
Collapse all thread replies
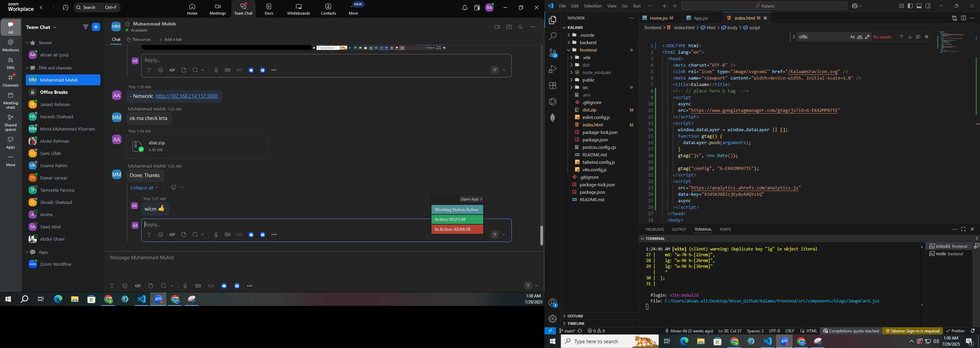[144, 188]
